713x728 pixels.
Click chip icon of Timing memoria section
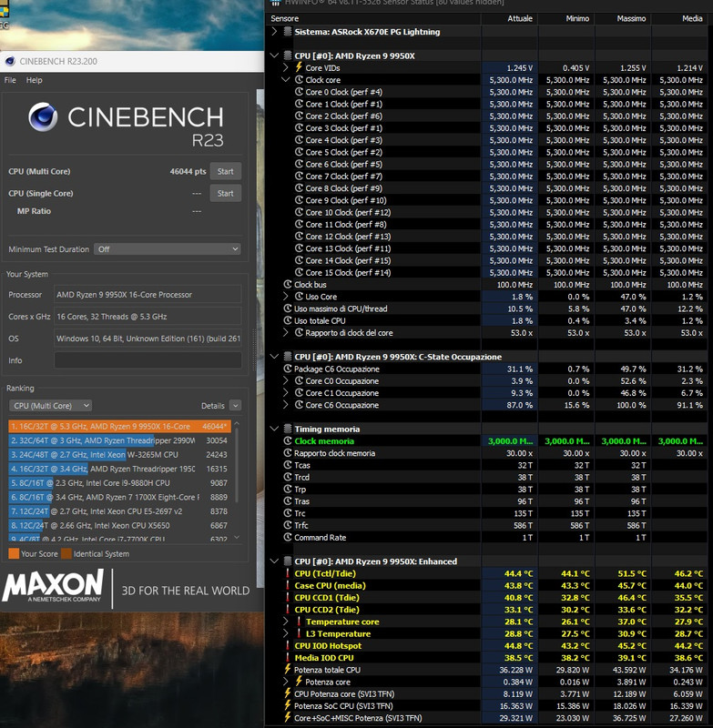pyautogui.click(x=288, y=429)
